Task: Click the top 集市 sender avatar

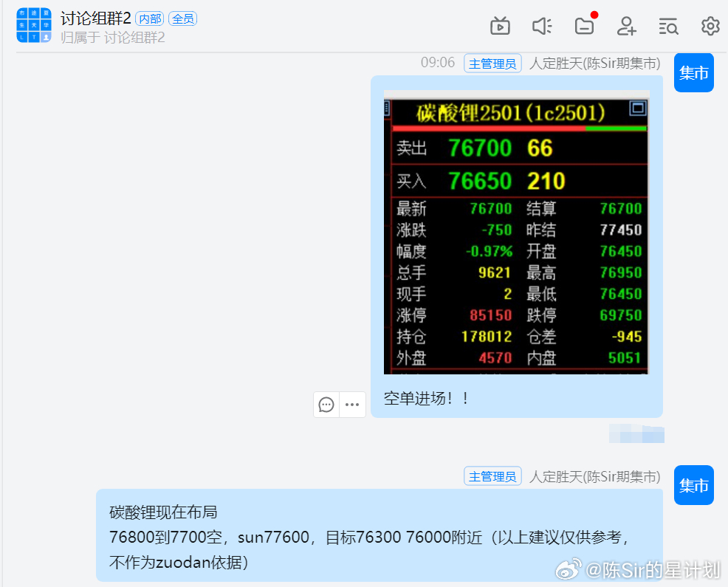Action: point(693,73)
